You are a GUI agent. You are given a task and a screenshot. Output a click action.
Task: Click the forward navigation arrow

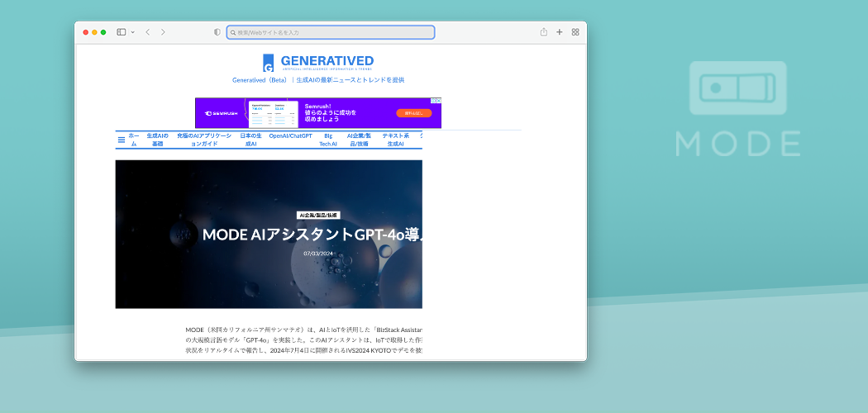163,32
